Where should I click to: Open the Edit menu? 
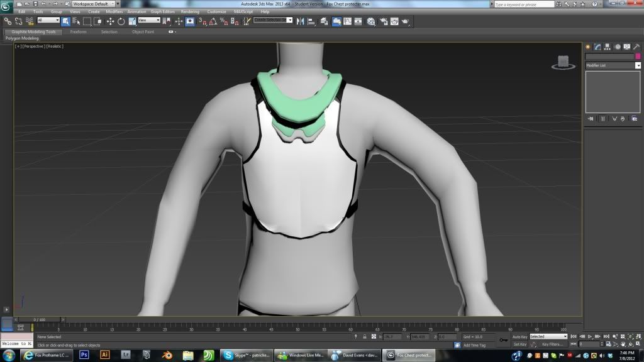coord(22,12)
